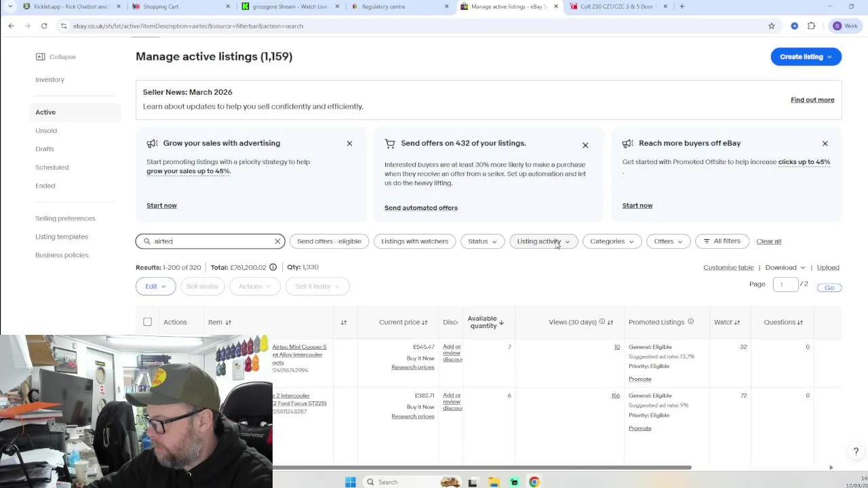Open Listing templates
Screen dimensions: 868x488
[62, 237]
